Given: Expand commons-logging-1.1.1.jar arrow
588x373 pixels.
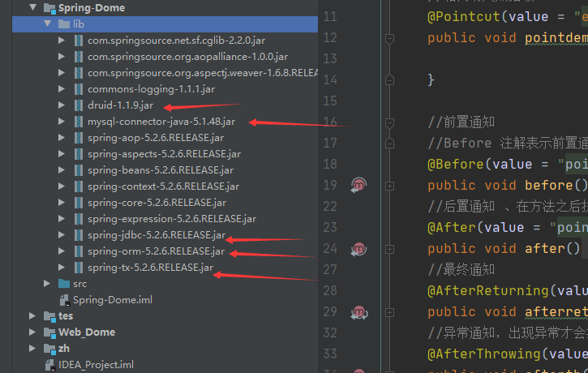Looking at the screenshot, I should pyautogui.click(x=62, y=89).
